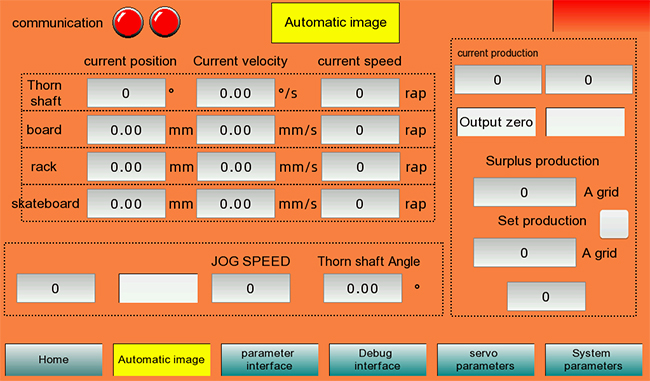The width and height of the screenshot is (650, 381).
Task: Click the blank button beside Output zero
Action: tap(585, 122)
